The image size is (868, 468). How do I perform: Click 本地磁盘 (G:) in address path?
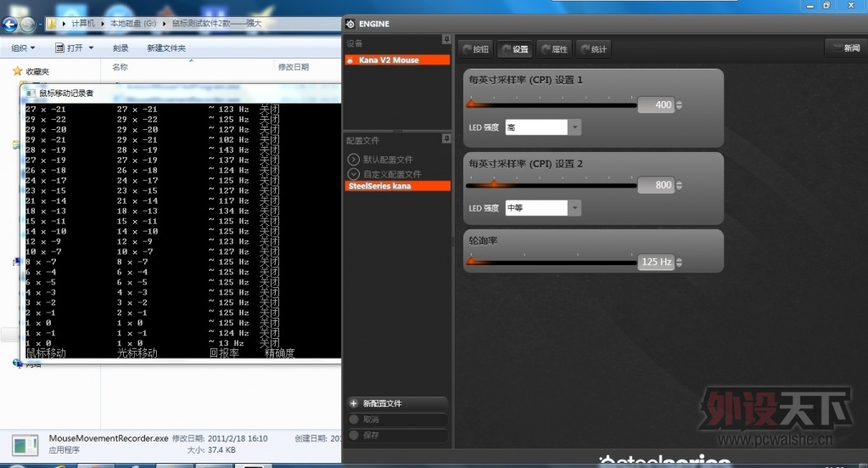[x=133, y=23]
